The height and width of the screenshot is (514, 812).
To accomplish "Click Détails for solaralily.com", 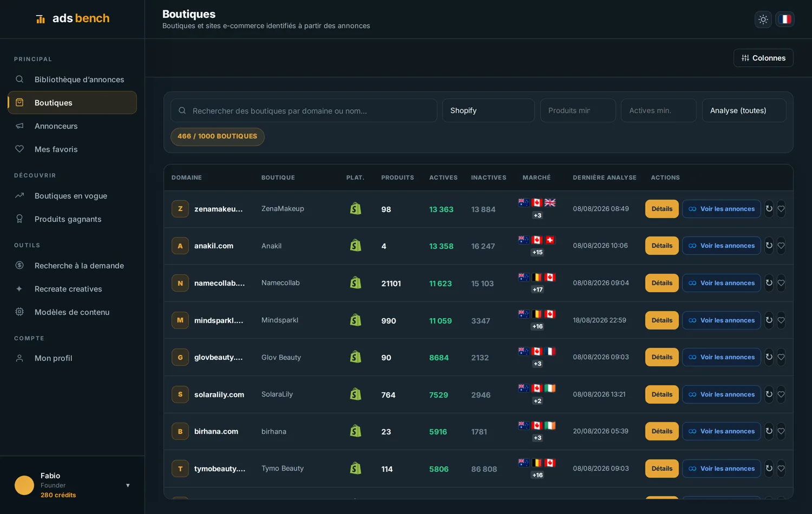I will click(662, 394).
